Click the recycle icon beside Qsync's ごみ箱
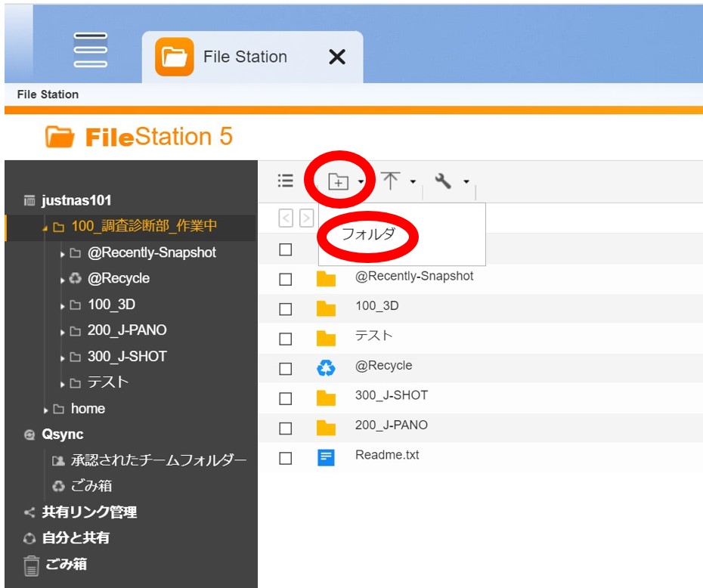703x588 pixels. point(58,486)
